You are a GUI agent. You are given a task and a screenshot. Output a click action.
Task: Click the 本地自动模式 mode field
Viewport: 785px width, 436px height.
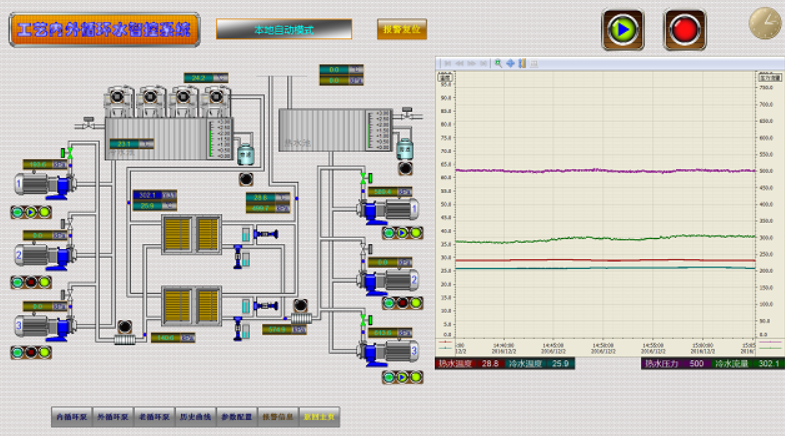(284, 29)
